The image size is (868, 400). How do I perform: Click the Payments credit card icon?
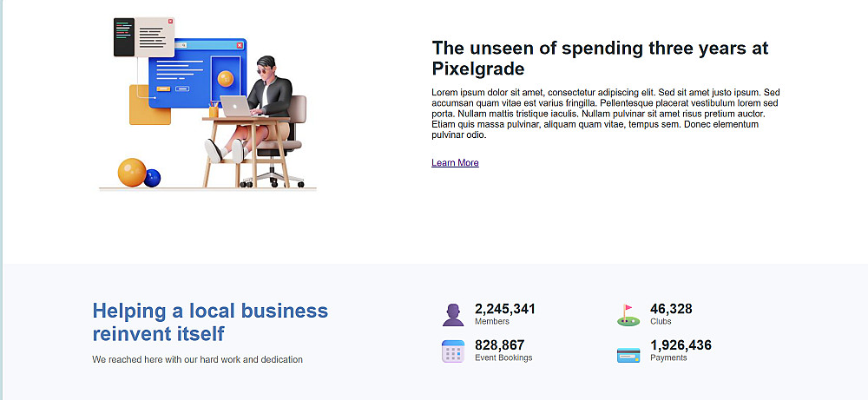pyautogui.click(x=628, y=354)
